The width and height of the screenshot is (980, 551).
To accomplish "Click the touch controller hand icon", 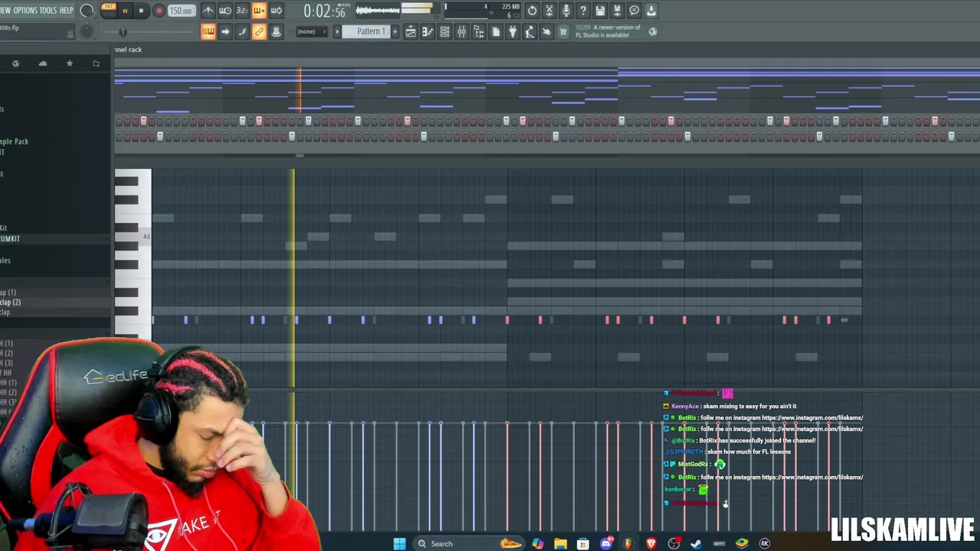I will (x=547, y=31).
